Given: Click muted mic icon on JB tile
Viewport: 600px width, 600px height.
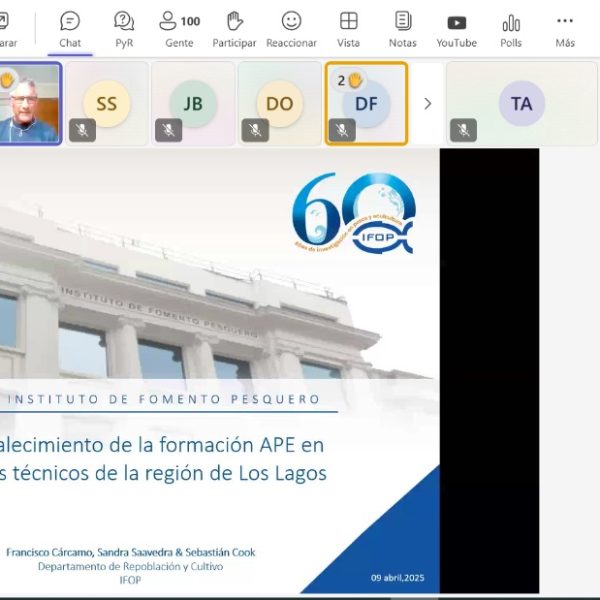Looking at the screenshot, I should [x=168, y=130].
